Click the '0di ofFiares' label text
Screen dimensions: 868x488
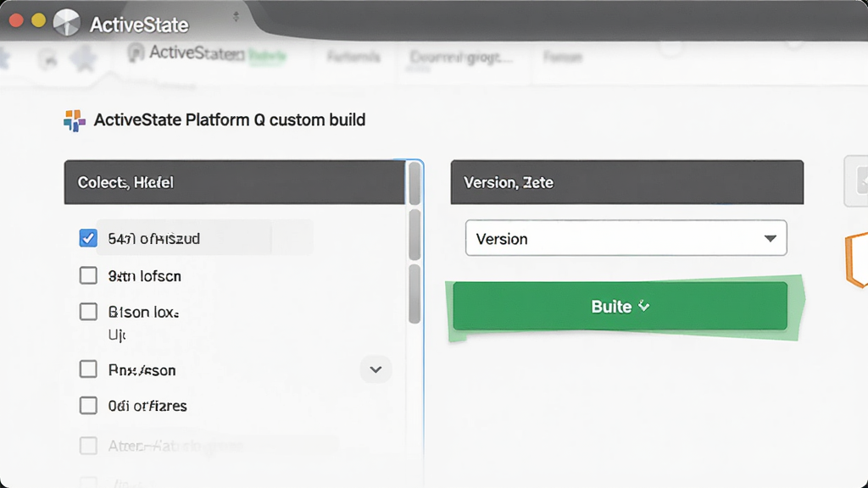[147, 406]
